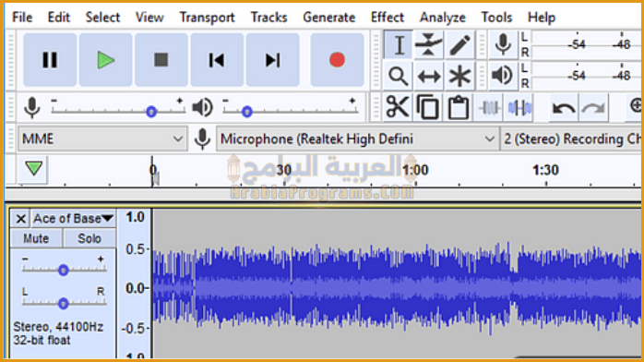Open the Help menu
Screen dimensions: 644x362
(x=542, y=18)
